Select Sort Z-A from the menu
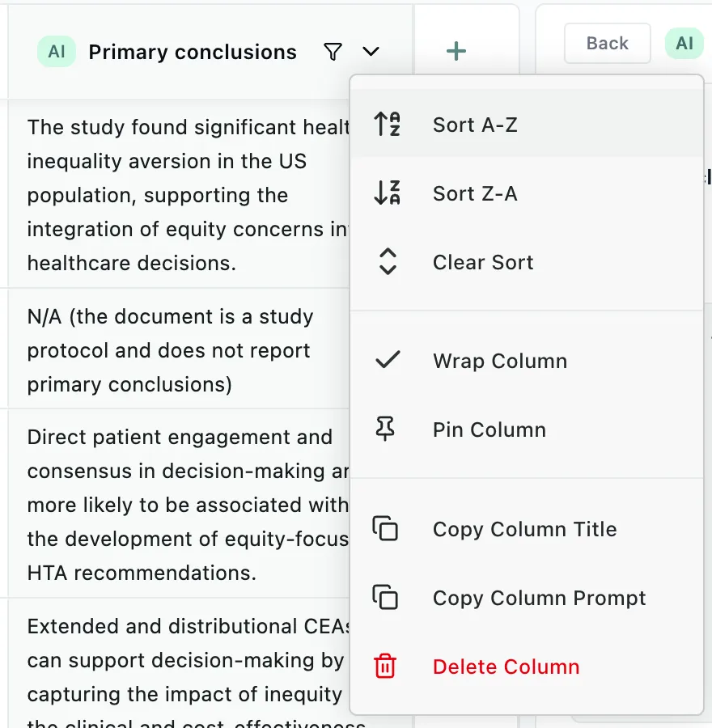This screenshot has width=712, height=728. [x=527, y=193]
